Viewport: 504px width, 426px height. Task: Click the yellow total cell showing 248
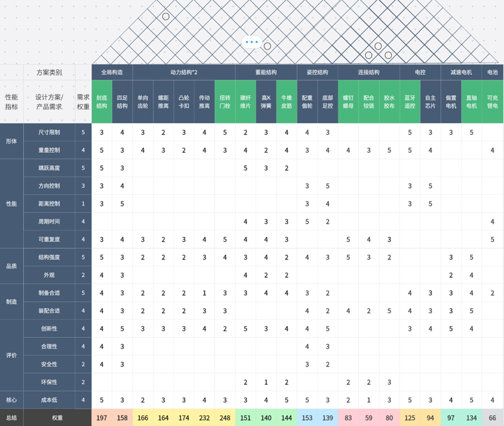pyautogui.click(x=225, y=418)
